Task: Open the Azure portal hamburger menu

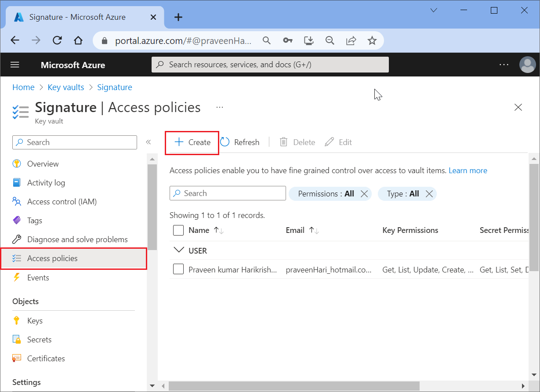Action: point(15,65)
